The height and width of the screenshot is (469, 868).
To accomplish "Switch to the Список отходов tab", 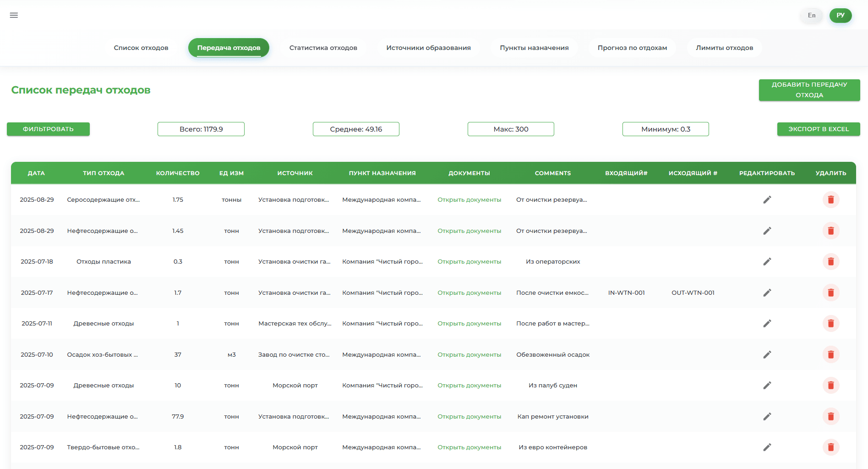I will 141,48.
